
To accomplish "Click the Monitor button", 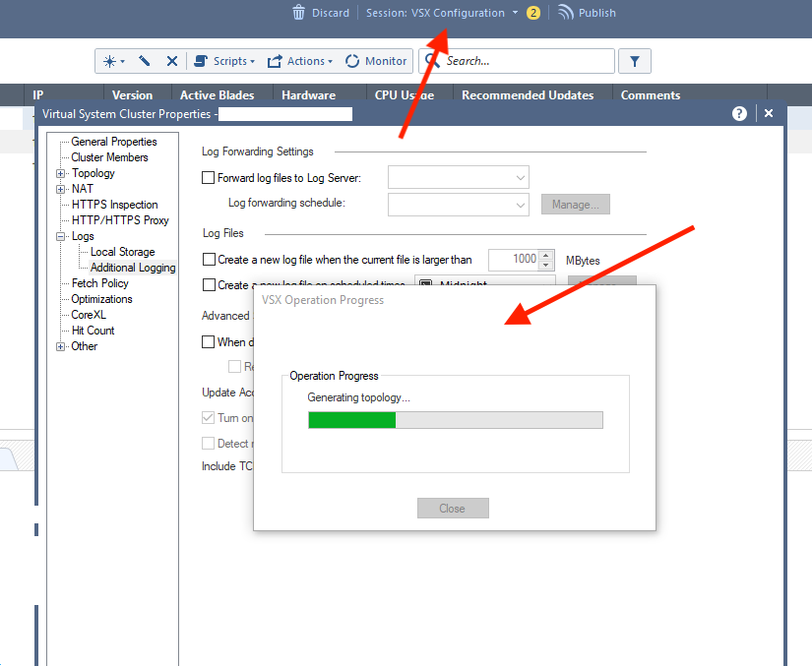I will coord(375,61).
